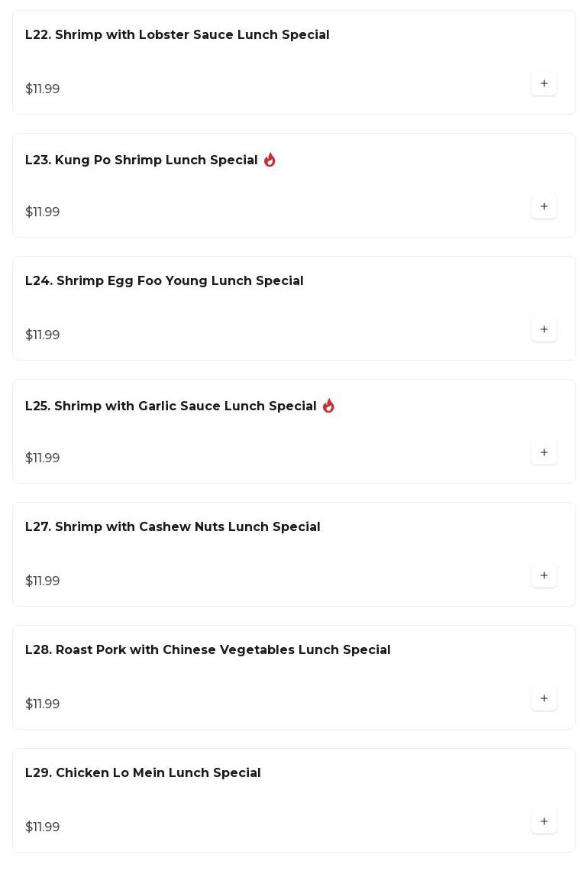Add L22 Shrimp with Lobster Sauce to order
This screenshot has width=588, height=871.
544,83
